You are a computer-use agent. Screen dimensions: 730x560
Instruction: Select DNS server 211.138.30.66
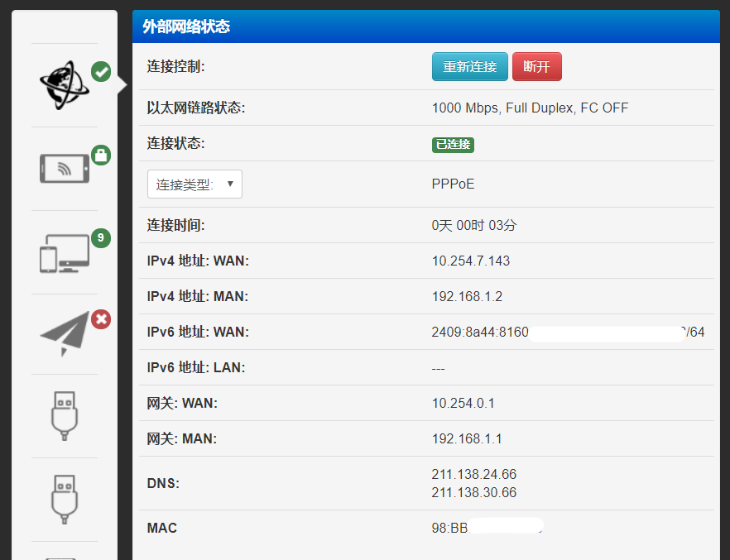coord(474,492)
